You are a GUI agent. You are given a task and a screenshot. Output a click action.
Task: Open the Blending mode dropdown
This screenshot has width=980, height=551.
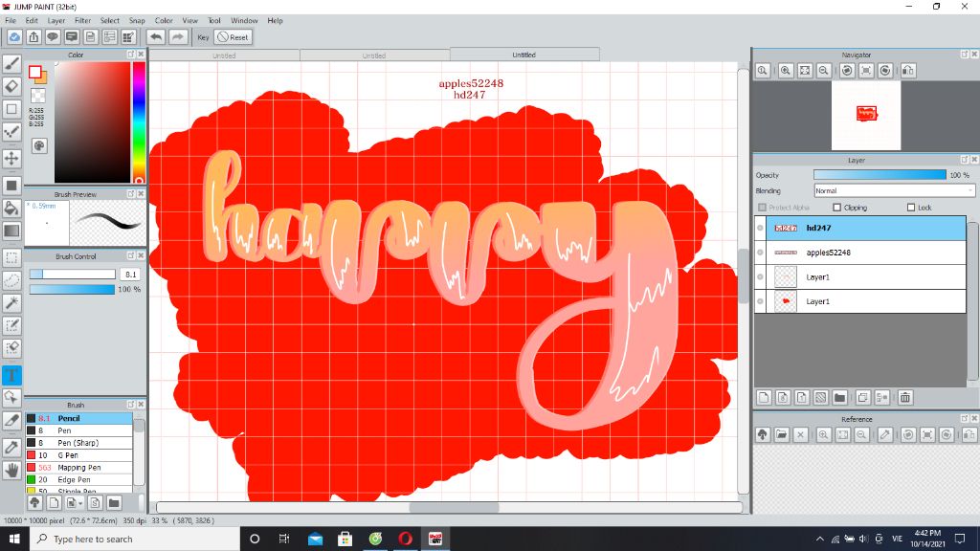pos(894,190)
